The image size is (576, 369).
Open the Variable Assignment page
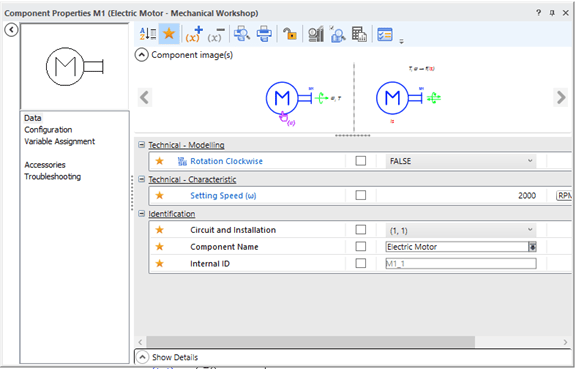click(60, 141)
